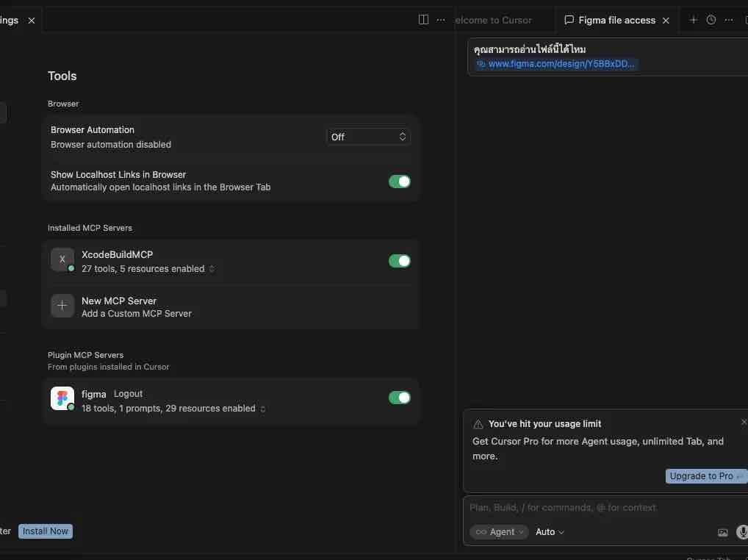Toggle Show Localhost Links in Browser
Viewport: 748px width, 560px height.
[399, 182]
